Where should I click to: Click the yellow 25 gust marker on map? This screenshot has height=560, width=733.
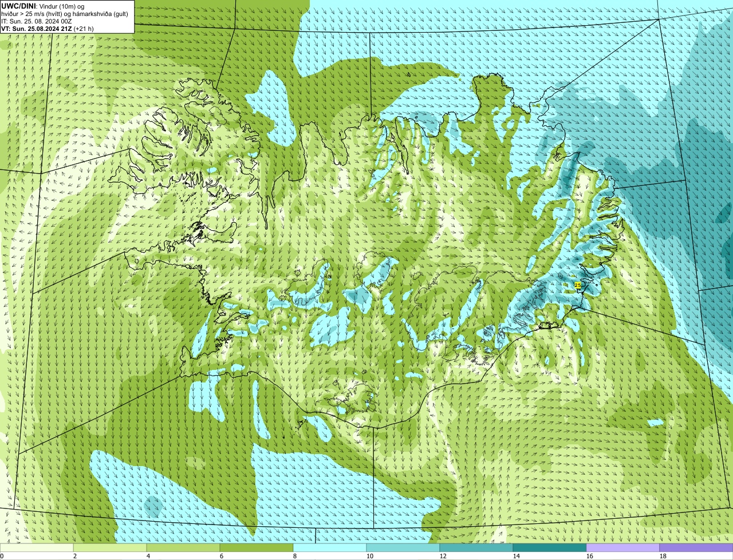coord(577,285)
